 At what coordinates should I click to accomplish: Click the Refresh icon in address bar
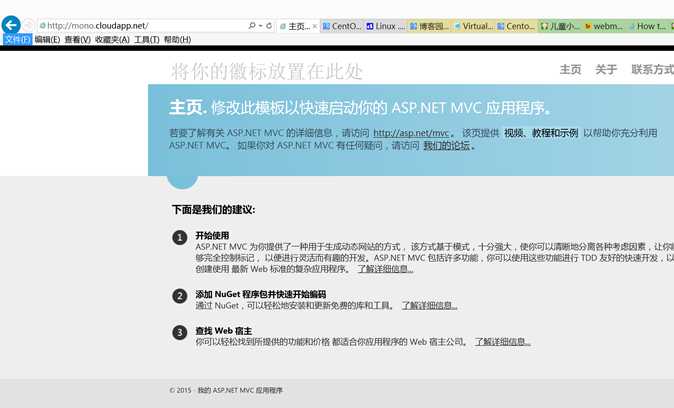(269, 26)
